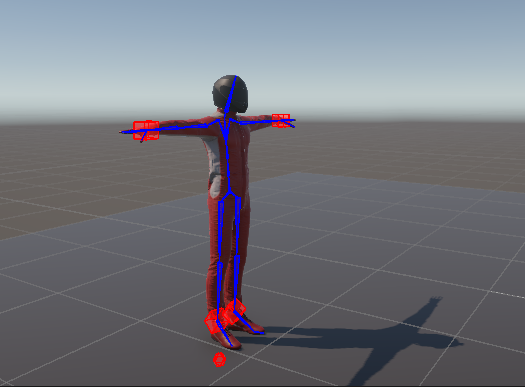Click the character's black helmet
This screenshot has height=387, width=525.
(230, 93)
